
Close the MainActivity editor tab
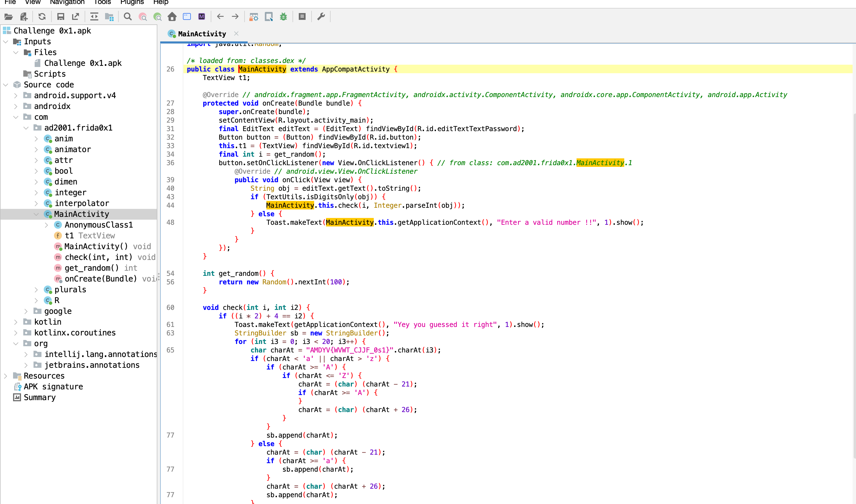coord(237,33)
